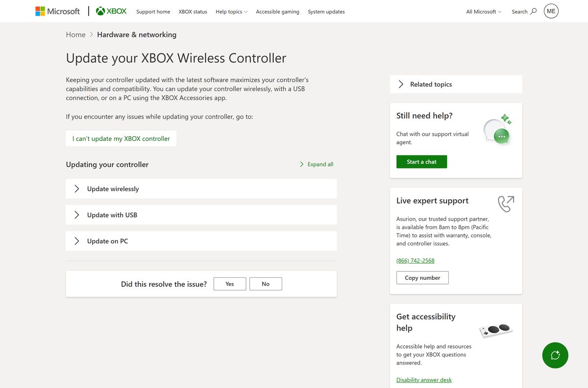Viewport: 588px width, 388px height.
Task: Click the Update your XBOX Wireless Controller heading
Action: point(176,58)
